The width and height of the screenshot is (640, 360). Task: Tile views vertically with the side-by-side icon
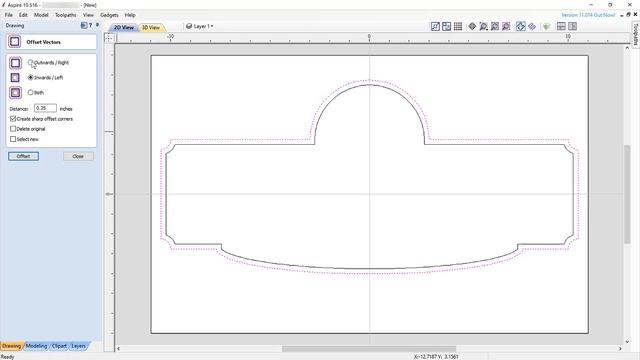click(x=573, y=27)
